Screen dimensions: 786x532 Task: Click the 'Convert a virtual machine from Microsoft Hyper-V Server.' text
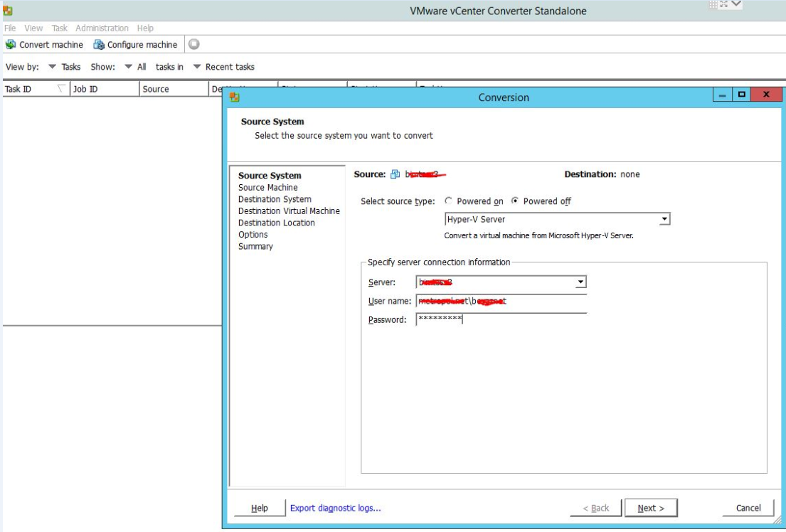[539, 235]
